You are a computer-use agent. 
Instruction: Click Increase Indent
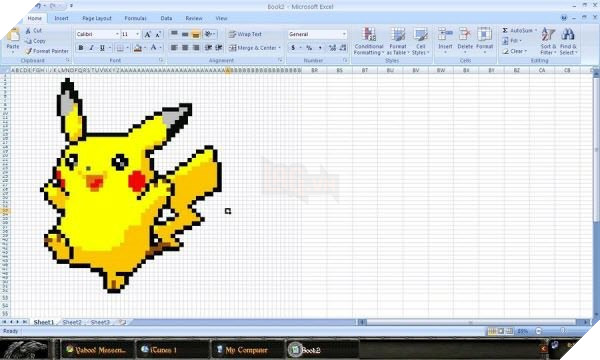219,47
